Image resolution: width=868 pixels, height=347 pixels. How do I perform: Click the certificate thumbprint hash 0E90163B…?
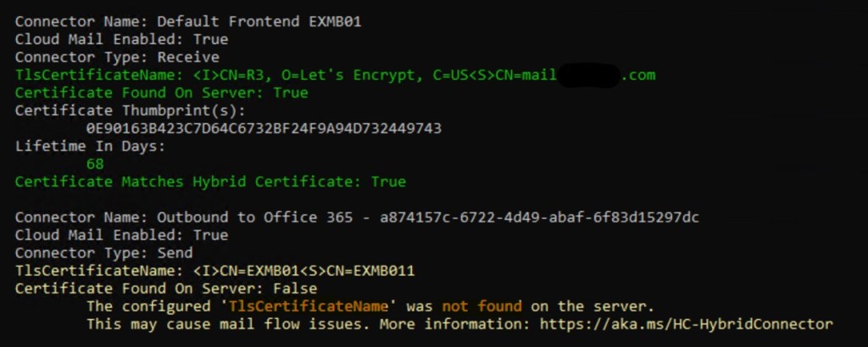tap(264, 128)
